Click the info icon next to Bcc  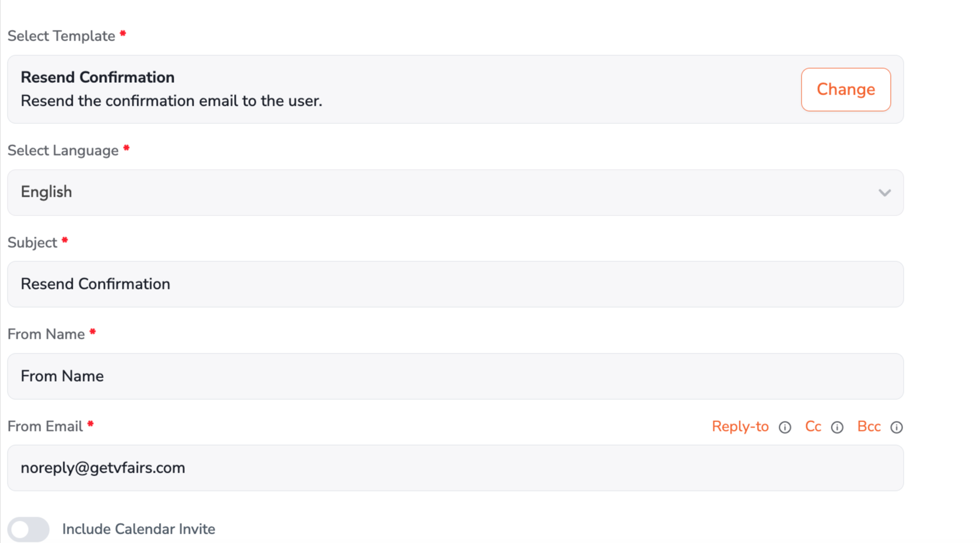(896, 427)
